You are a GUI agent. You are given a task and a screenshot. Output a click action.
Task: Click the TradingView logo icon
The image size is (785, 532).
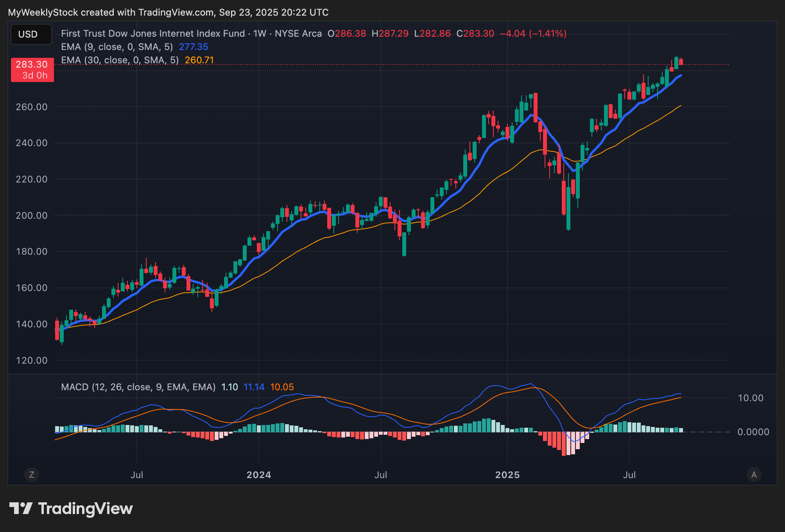21,508
